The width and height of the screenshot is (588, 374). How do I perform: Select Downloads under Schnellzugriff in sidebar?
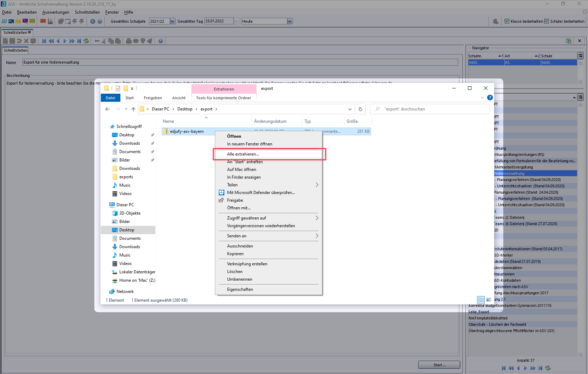[x=129, y=143]
